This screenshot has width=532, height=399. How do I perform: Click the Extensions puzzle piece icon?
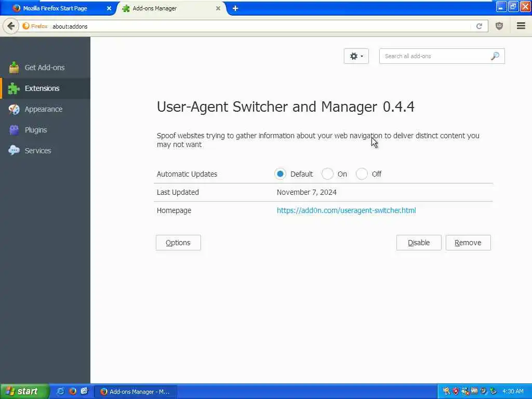pyautogui.click(x=14, y=88)
